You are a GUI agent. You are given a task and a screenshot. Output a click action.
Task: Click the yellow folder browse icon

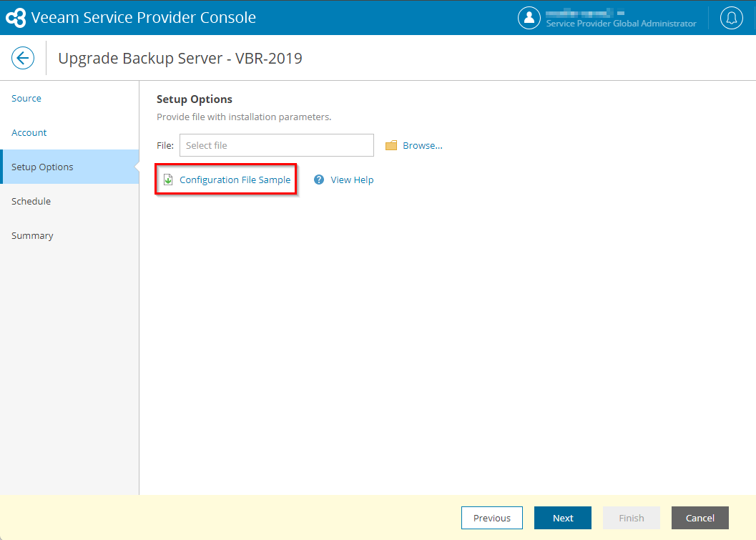coord(391,145)
